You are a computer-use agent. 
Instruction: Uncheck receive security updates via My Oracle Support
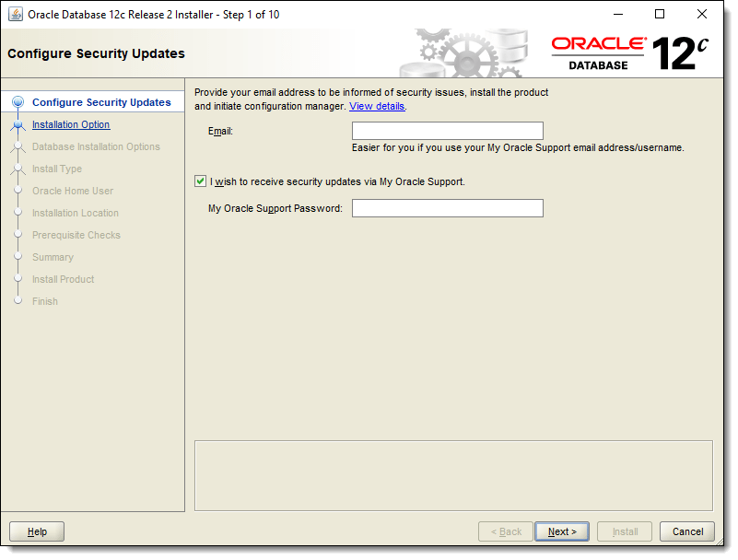click(x=200, y=181)
